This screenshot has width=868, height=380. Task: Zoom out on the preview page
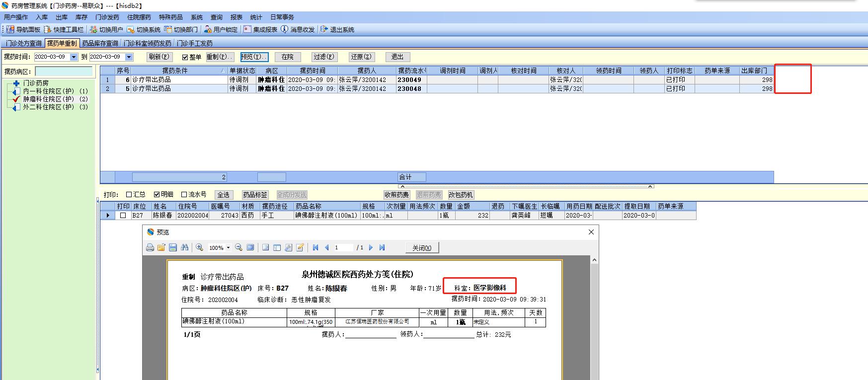238,247
